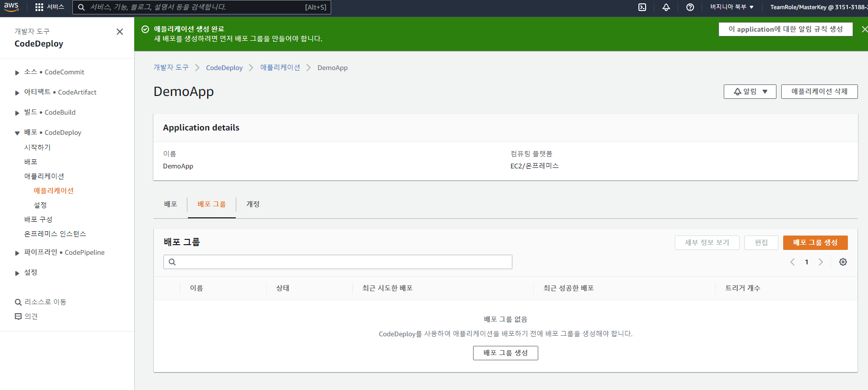Click the 최근 시도한 배포 column header
Viewport: 868px width, 390px height.
coord(387,288)
